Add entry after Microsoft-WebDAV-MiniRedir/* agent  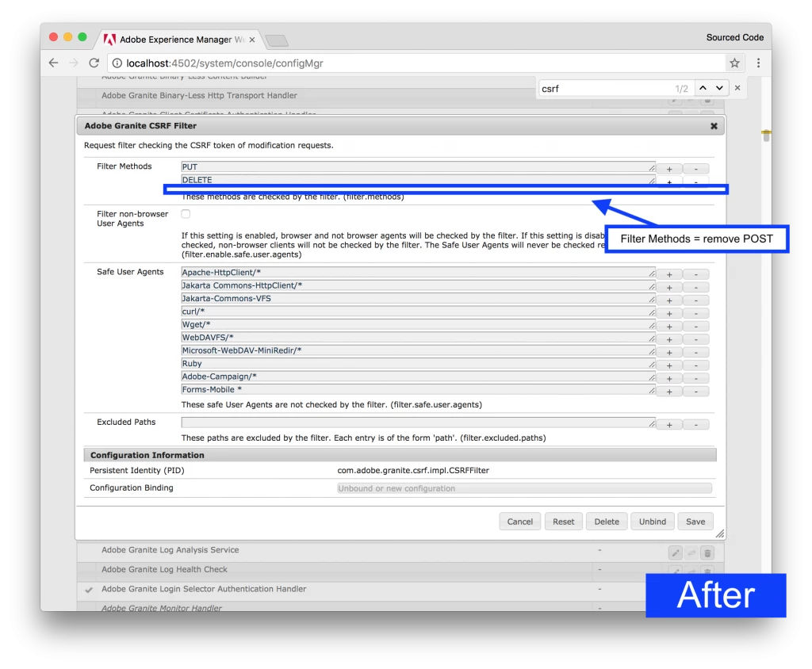(669, 353)
